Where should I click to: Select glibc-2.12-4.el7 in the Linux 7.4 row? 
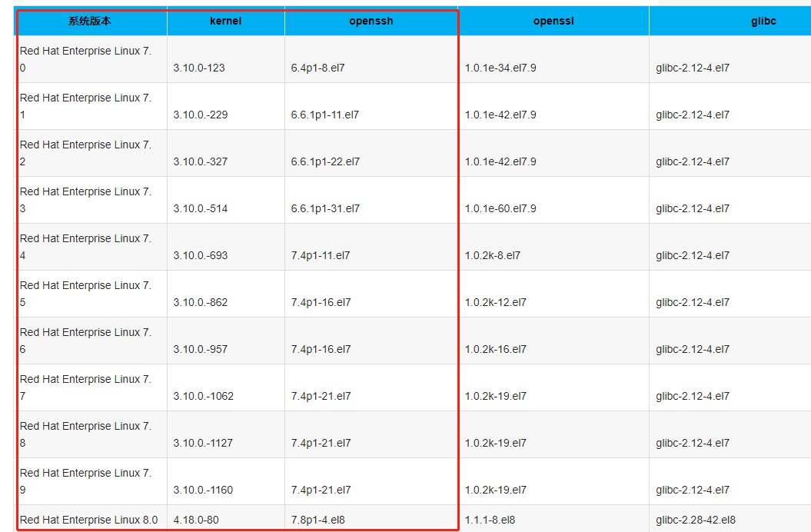(x=693, y=256)
